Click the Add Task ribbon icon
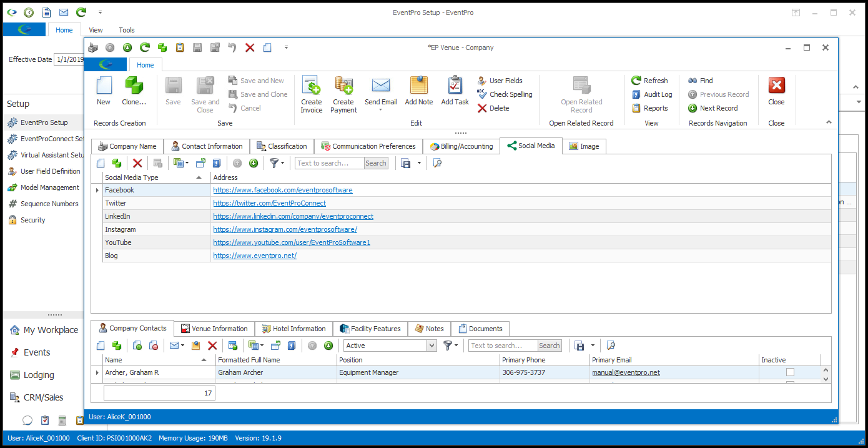The height and width of the screenshot is (448, 868). [455, 91]
